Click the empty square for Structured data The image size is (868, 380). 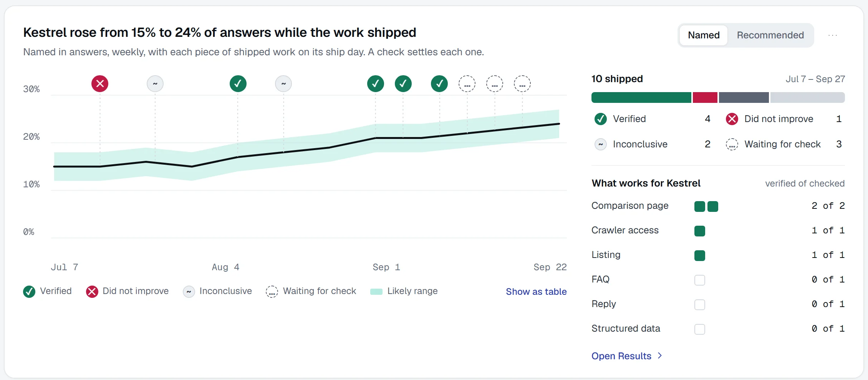[x=700, y=329]
